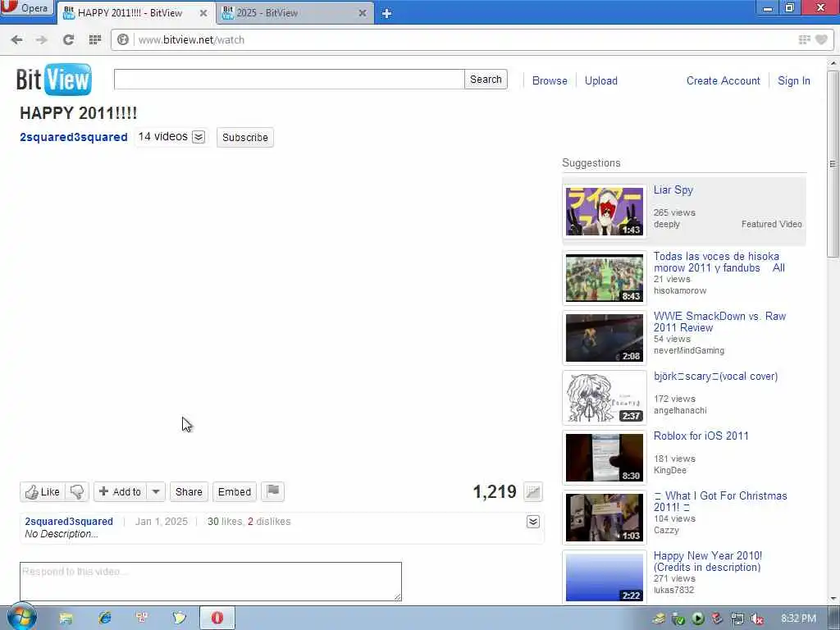
Task: Click the Like button
Action: point(43,492)
